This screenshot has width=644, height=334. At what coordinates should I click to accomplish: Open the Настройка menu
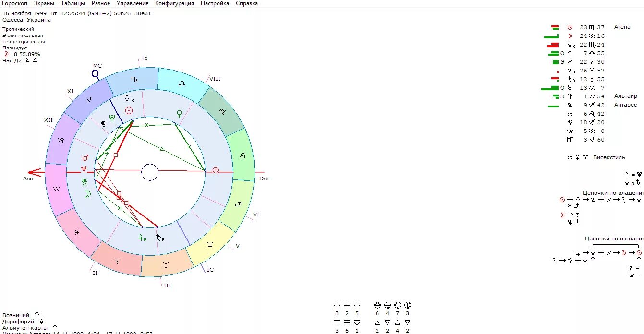click(x=215, y=3)
